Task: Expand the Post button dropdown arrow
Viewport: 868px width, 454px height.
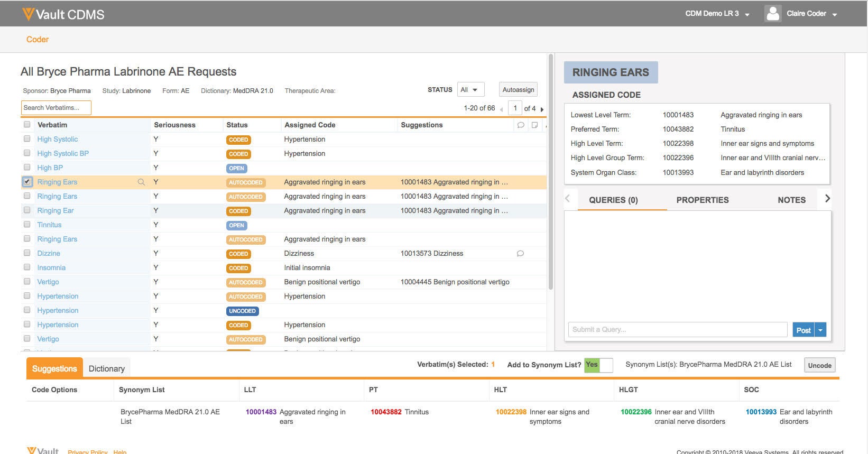Action: (820, 330)
